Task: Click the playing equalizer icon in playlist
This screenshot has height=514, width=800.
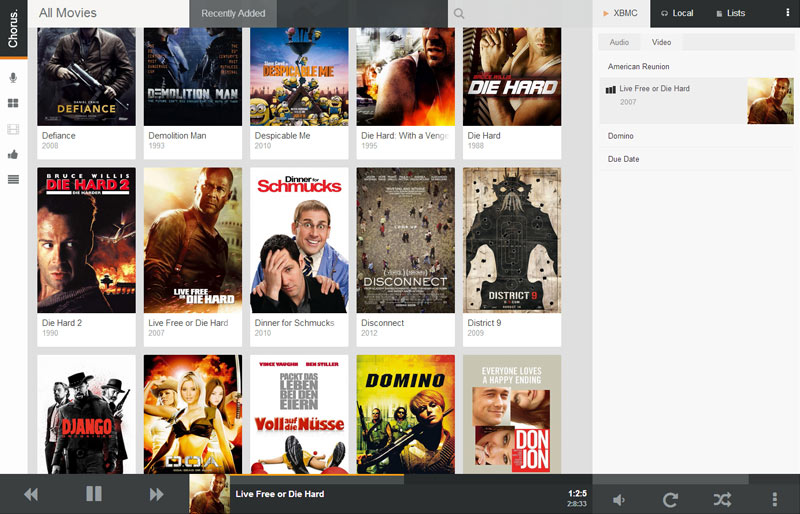Action: click(x=610, y=90)
